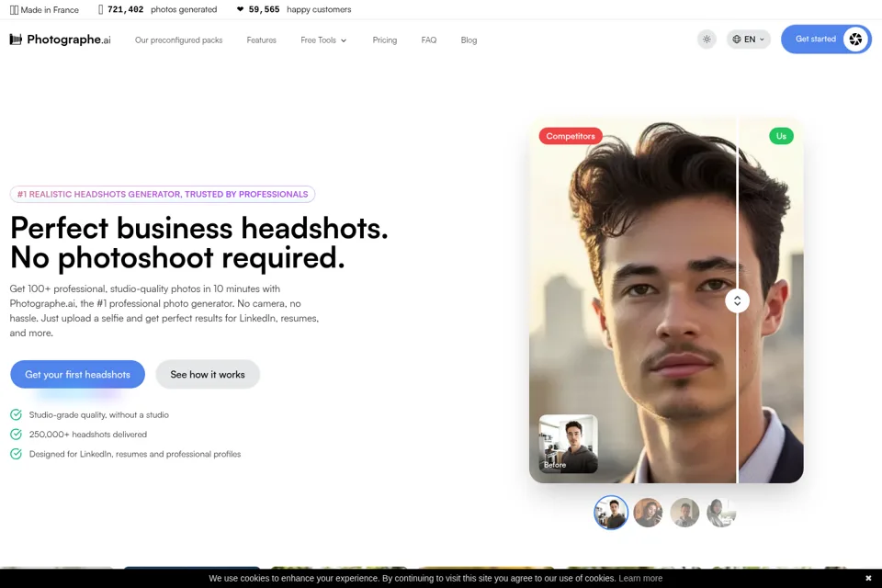Click the shutter icon in Get started

coord(855,40)
